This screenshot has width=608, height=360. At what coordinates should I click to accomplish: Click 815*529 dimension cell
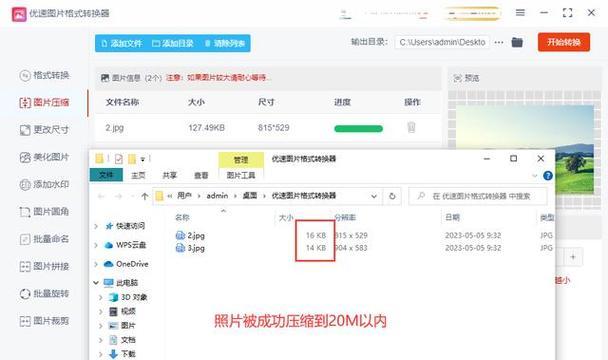click(273, 128)
